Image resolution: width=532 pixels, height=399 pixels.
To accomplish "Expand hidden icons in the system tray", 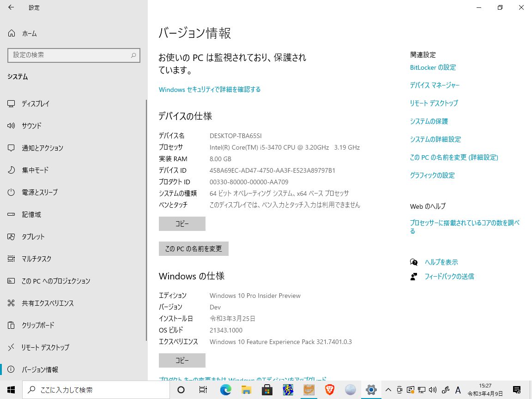I will point(388,390).
